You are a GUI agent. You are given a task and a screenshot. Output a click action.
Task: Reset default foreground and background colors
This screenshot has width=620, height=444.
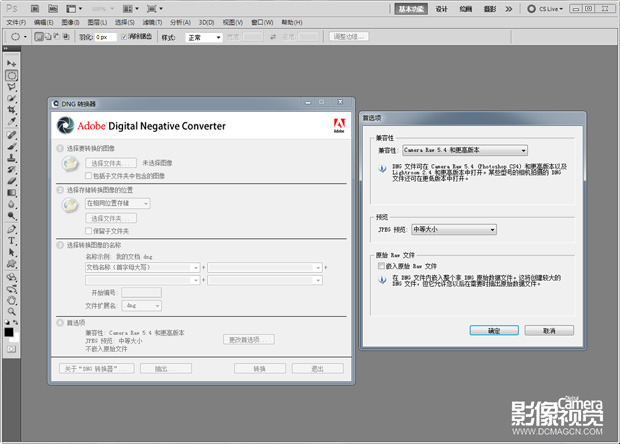(x=7, y=322)
